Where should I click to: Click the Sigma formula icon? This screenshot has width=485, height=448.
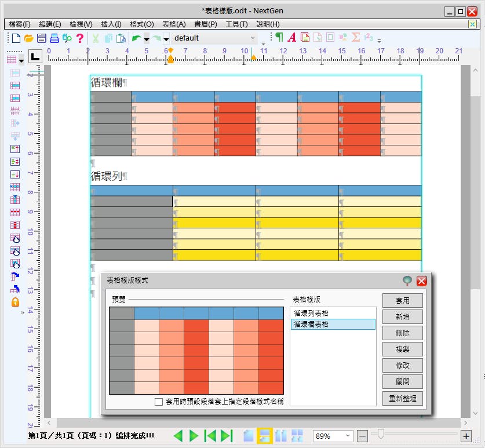(356, 38)
